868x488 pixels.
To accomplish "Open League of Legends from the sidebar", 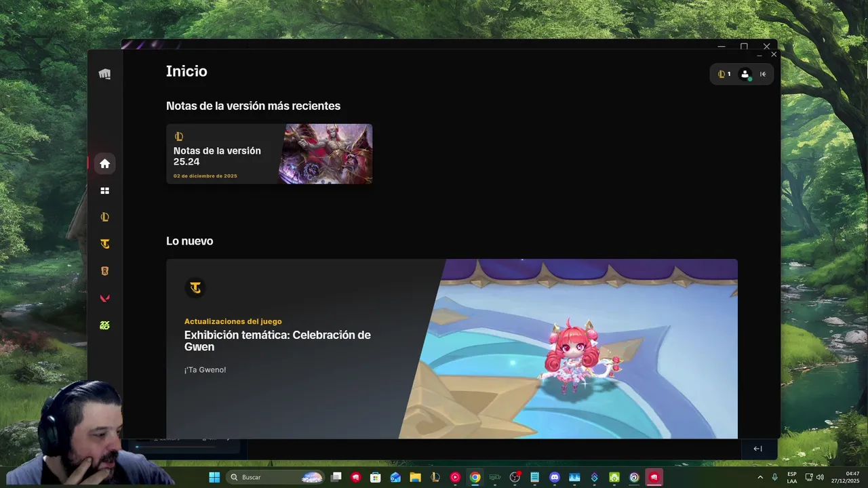I will point(104,218).
